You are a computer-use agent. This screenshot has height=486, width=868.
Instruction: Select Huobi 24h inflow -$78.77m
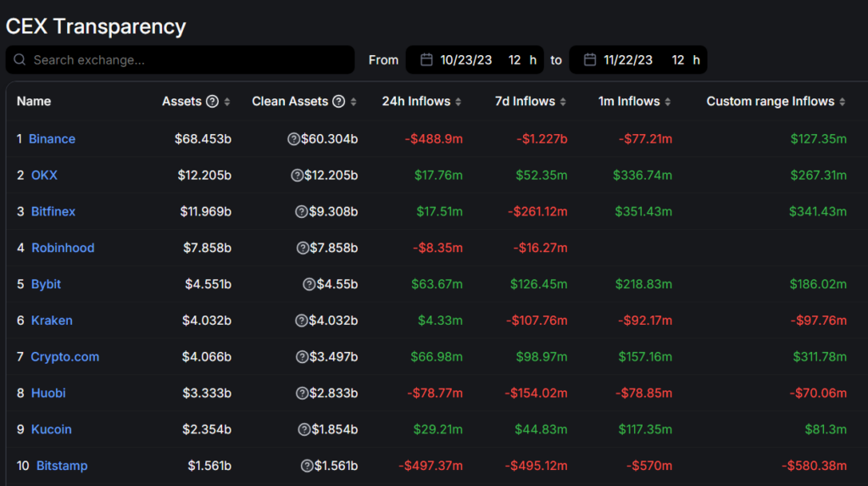pos(435,393)
